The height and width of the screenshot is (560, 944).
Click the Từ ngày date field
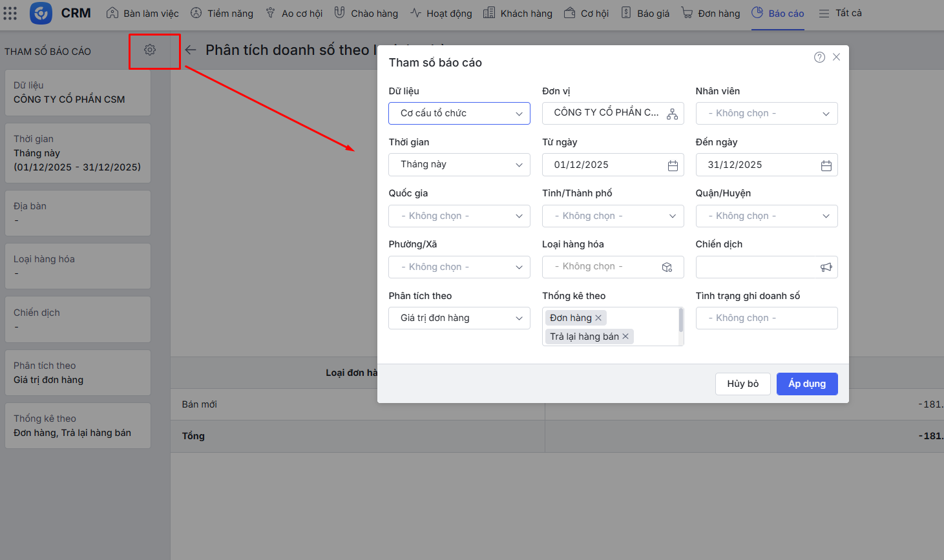click(x=613, y=165)
